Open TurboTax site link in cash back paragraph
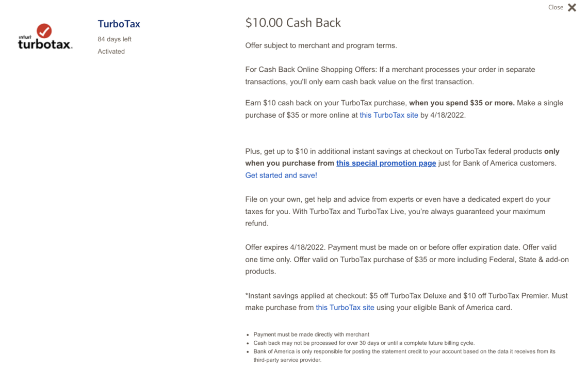 [x=389, y=115]
